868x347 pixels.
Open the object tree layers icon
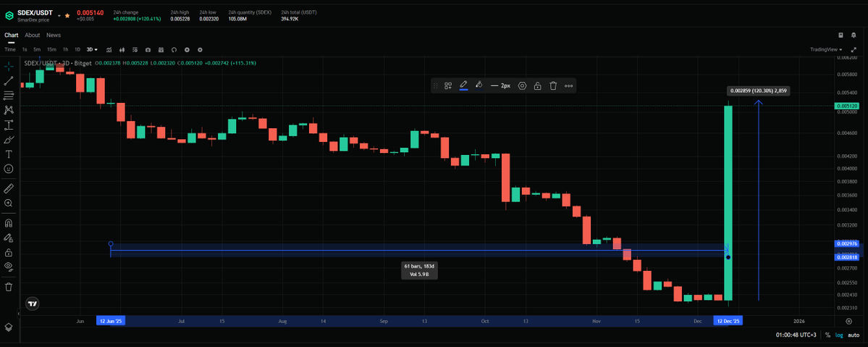(8, 327)
